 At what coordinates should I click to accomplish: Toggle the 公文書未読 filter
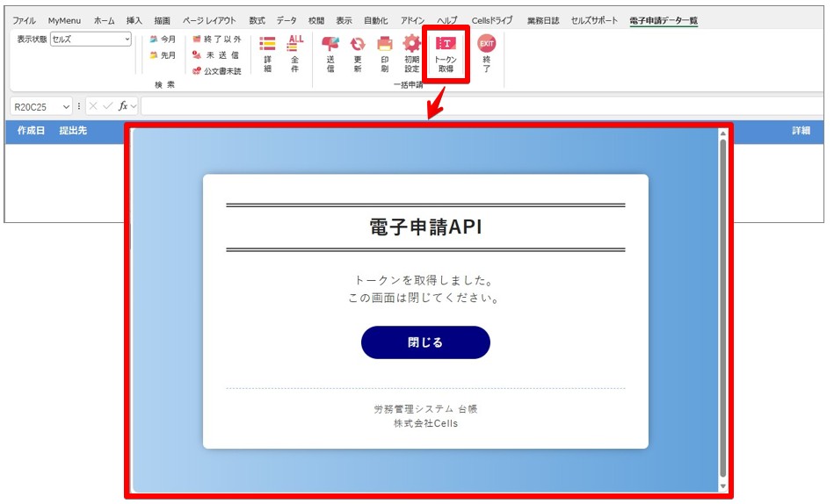point(216,71)
